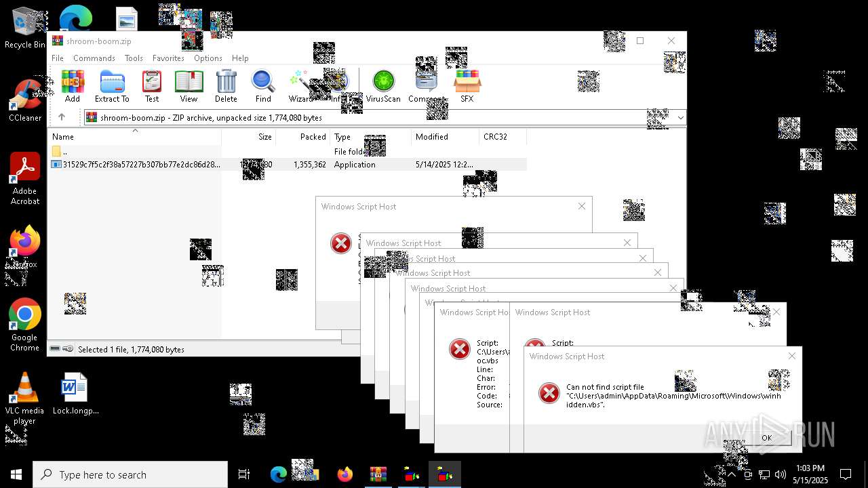Select the 31529c7f5c2f38a57227b307bb77e2dc86d28... file row
The image size is (868, 488).
tap(288, 165)
